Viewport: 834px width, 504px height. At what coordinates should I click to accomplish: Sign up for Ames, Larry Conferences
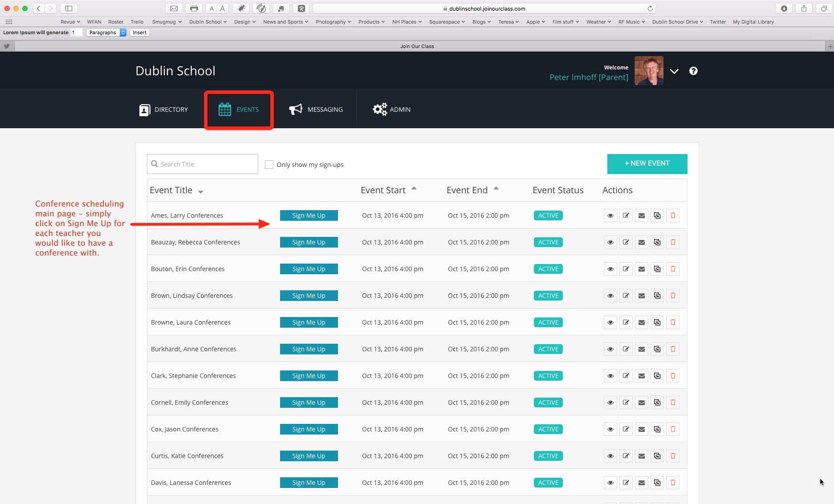point(309,215)
